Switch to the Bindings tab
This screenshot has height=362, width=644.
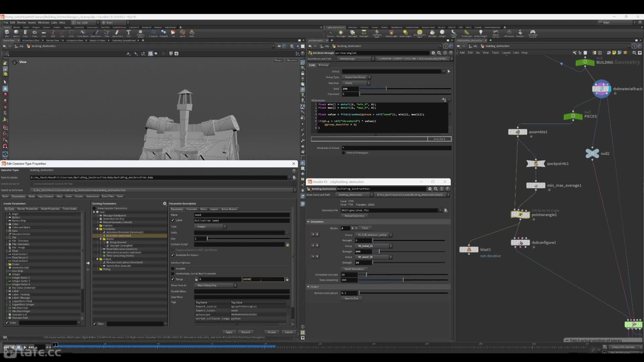click(323, 65)
